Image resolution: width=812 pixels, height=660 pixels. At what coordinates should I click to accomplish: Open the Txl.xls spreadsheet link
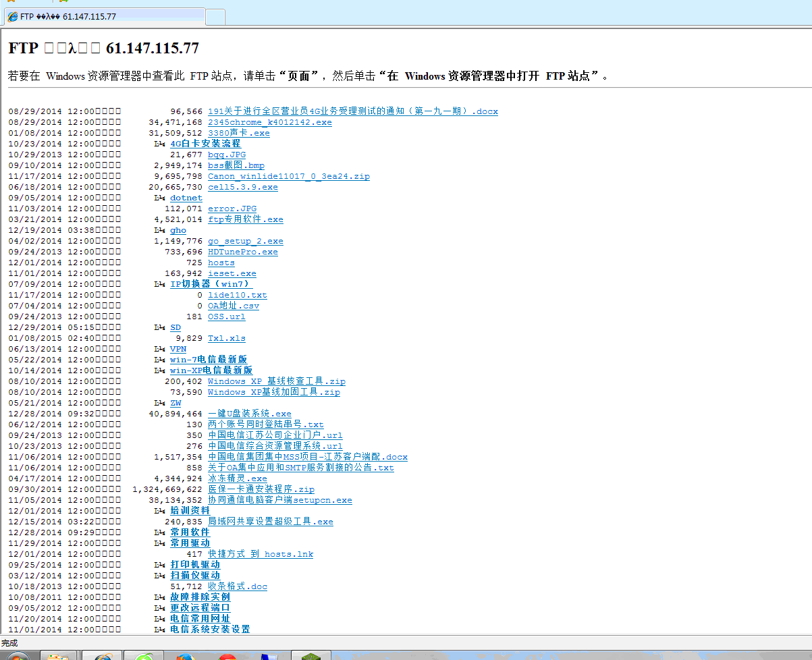pos(227,338)
